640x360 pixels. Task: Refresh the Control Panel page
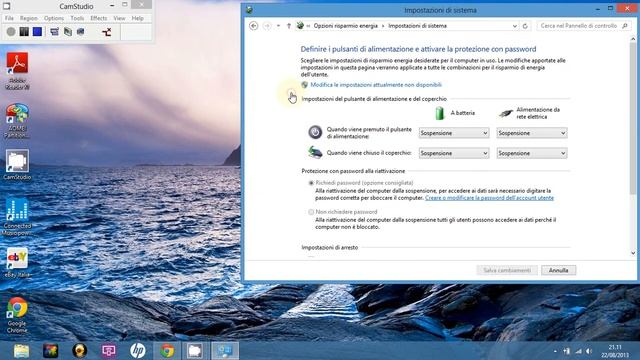(x=525, y=26)
